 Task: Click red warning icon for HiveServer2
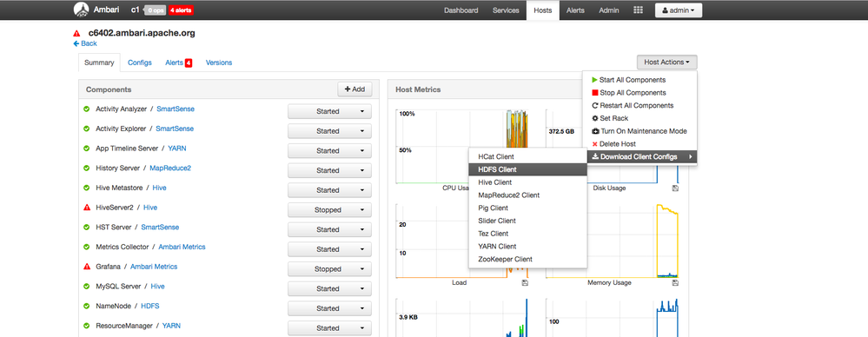86,208
